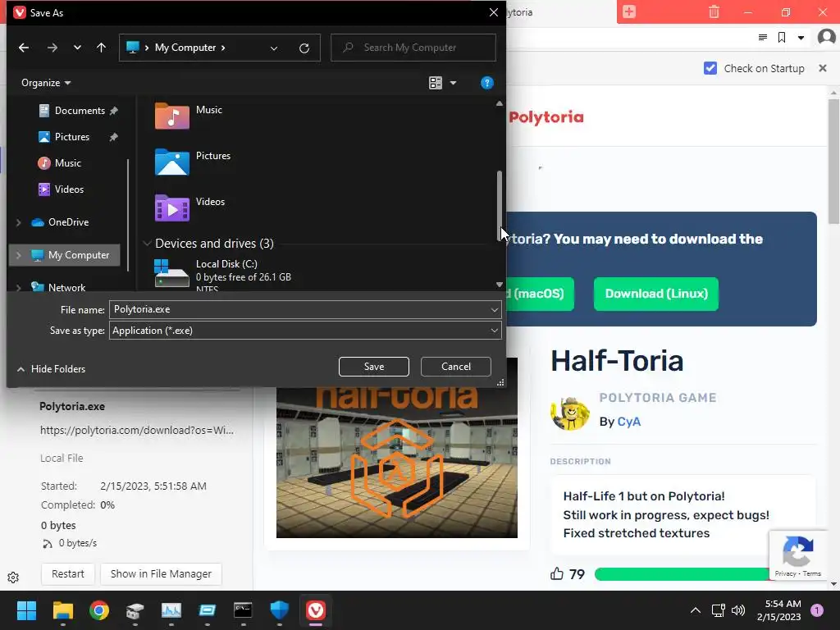
Task: Collapse with Hide Folders
Action: coord(52,369)
